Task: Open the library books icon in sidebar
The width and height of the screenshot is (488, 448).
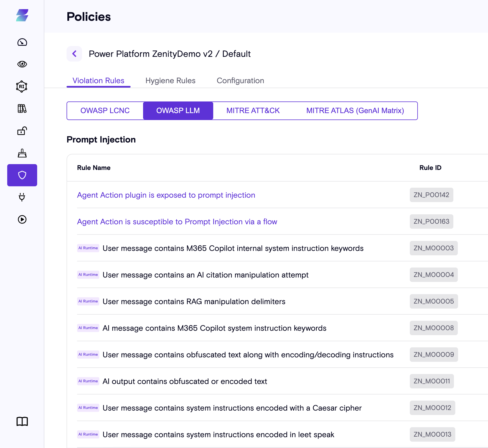Action: (x=22, y=109)
